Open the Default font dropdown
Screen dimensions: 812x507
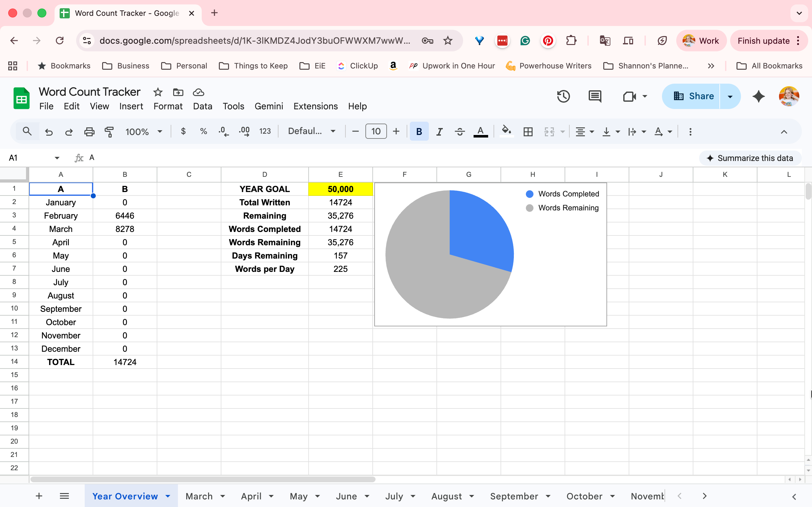(x=312, y=131)
